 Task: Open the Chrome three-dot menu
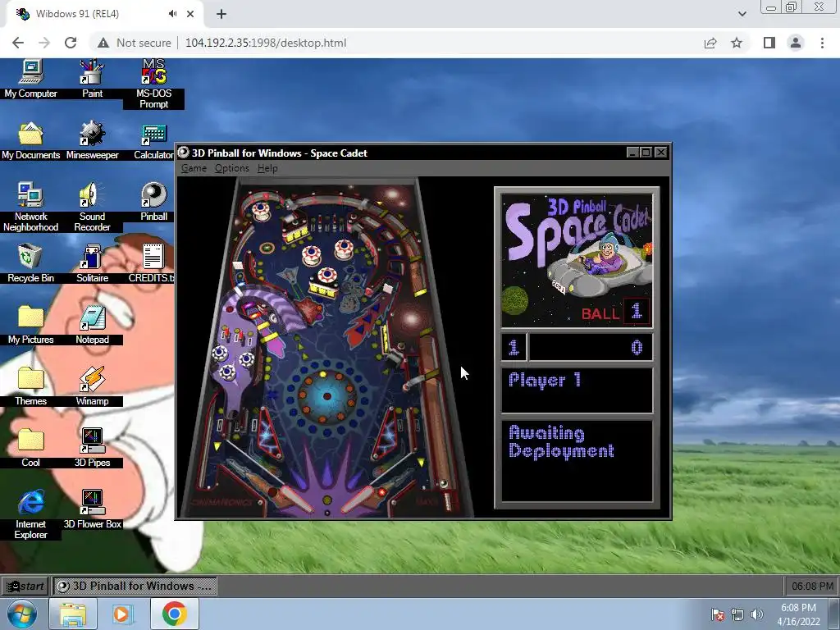pyautogui.click(x=822, y=43)
